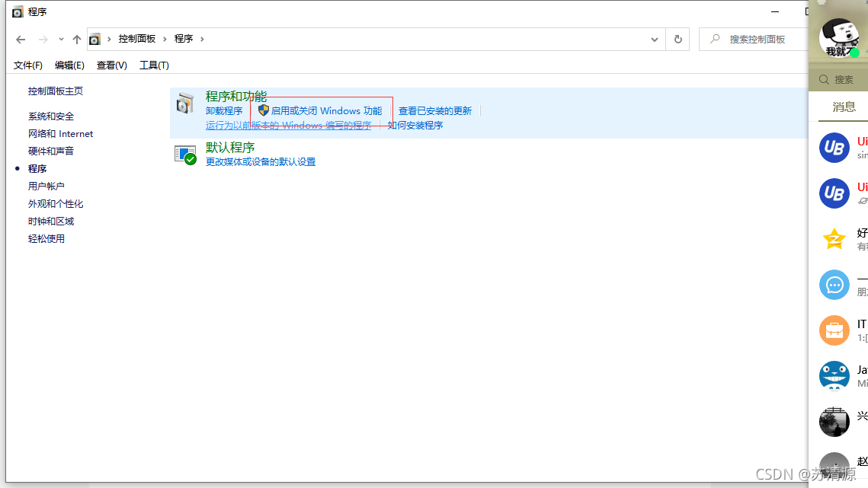
Task: Click the up-one-level arrow
Action: [77, 40]
